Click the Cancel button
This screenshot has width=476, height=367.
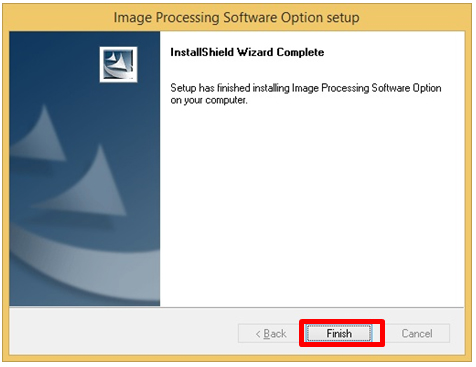[x=417, y=333]
